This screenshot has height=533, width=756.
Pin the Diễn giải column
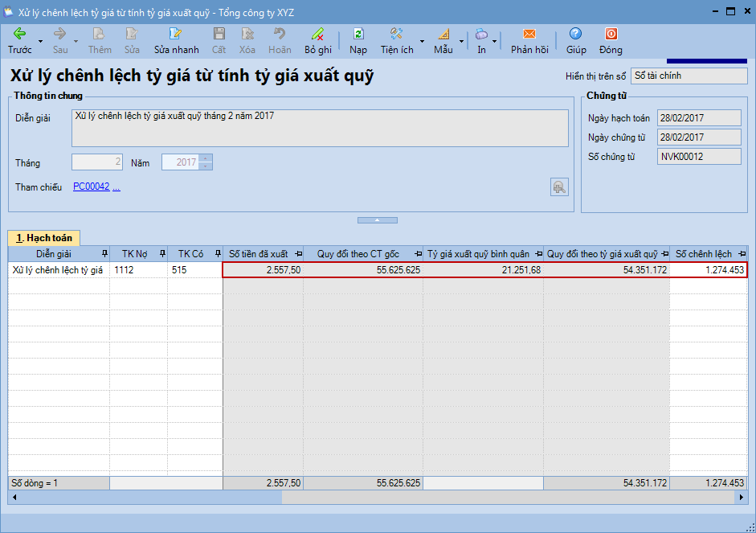click(104, 254)
